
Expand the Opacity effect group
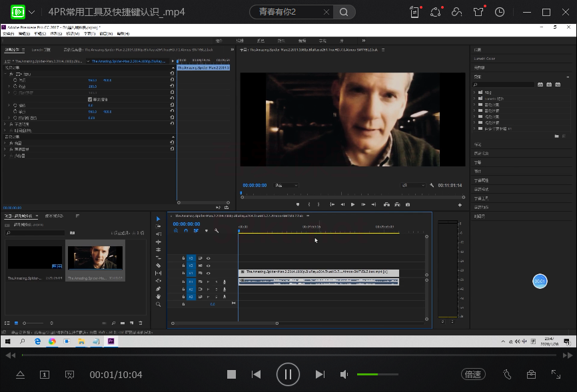click(x=5, y=124)
